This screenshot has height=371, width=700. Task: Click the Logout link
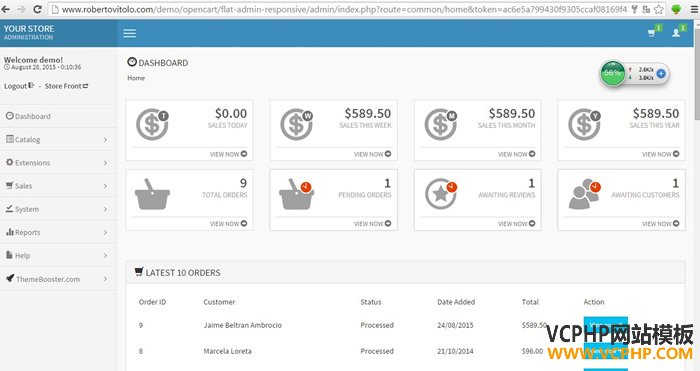point(19,86)
